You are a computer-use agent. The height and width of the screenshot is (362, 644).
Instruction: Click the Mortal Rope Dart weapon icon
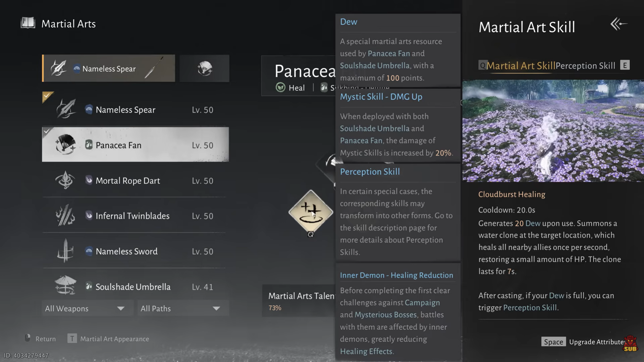[x=65, y=180]
